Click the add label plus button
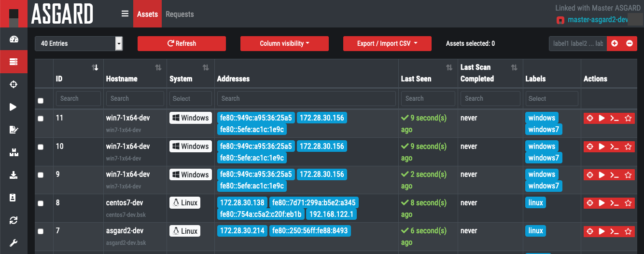644x254 pixels. coord(615,43)
